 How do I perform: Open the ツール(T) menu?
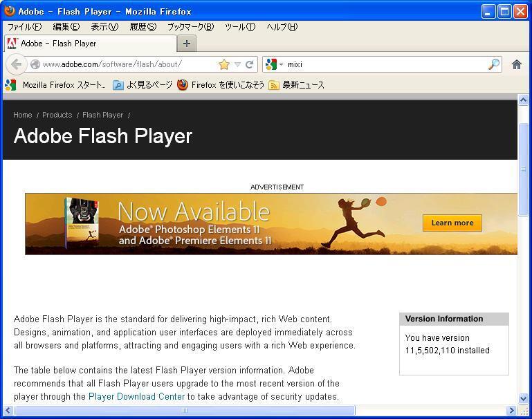pyautogui.click(x=240, y=27)
